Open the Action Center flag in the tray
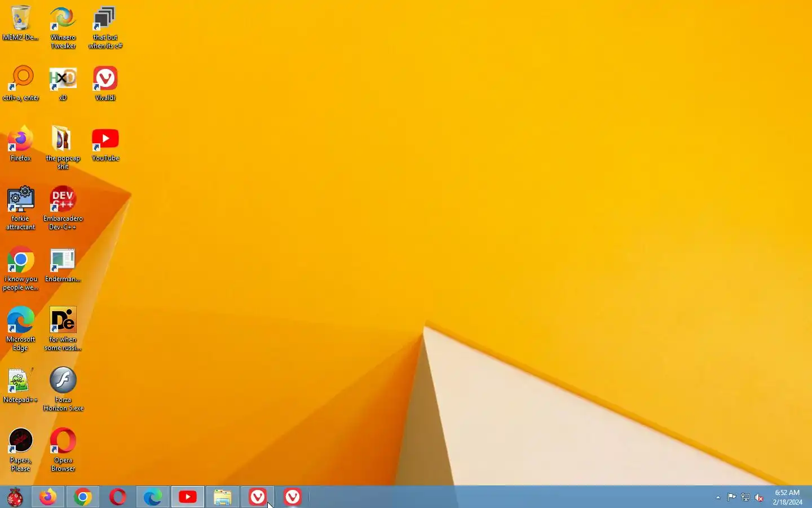Viewport: 812px width, 508px height. pos(732,498)
